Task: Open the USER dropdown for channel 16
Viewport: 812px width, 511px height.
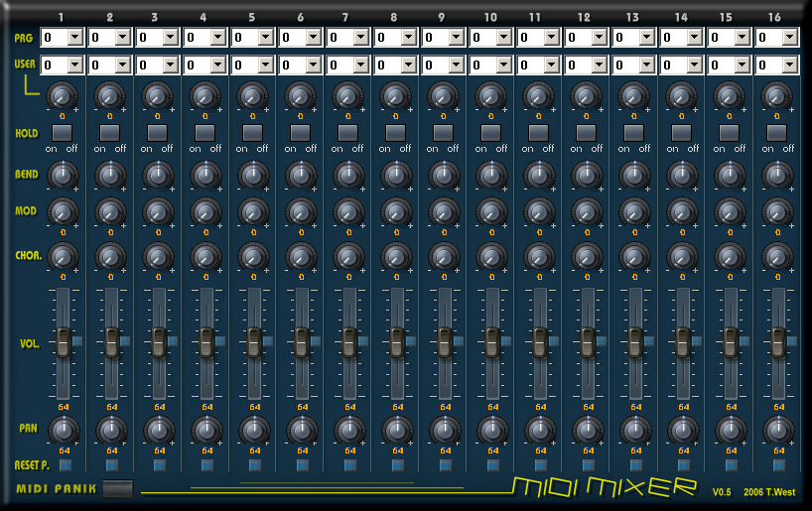Action: 790,64
